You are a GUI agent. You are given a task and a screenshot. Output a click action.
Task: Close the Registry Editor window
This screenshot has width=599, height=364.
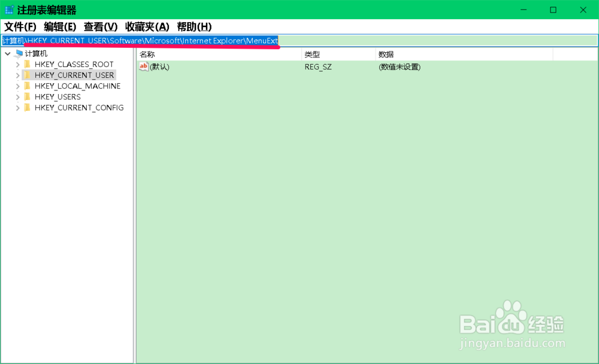(583, 10)
